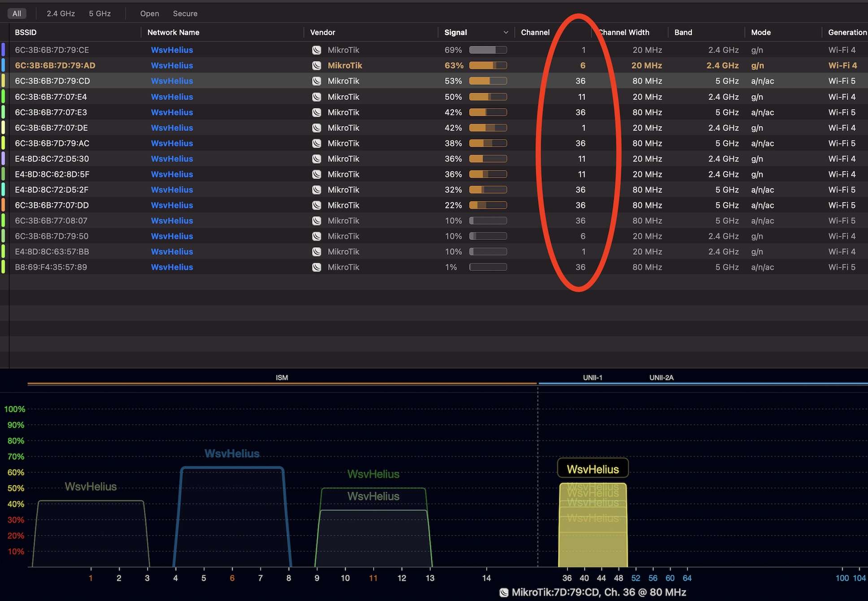The width and height of the screenshot is (868, 601).
Task: Click the WsvHelius link on the 53% signal row
Action: click(172, 81)
